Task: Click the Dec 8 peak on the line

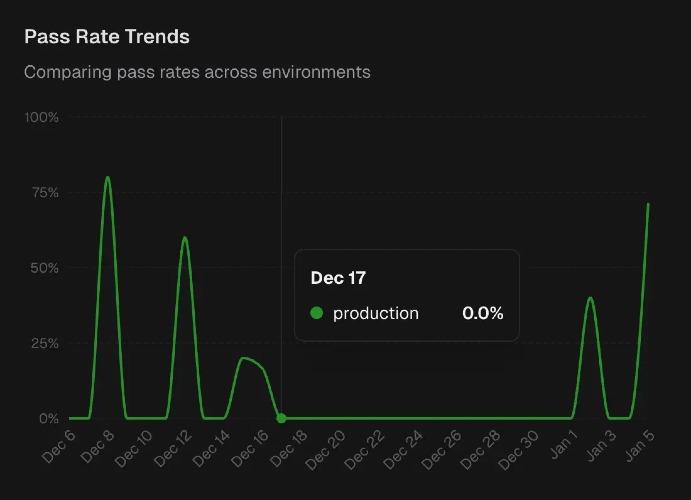Action: pyautogui.click(x=108, y=178)
